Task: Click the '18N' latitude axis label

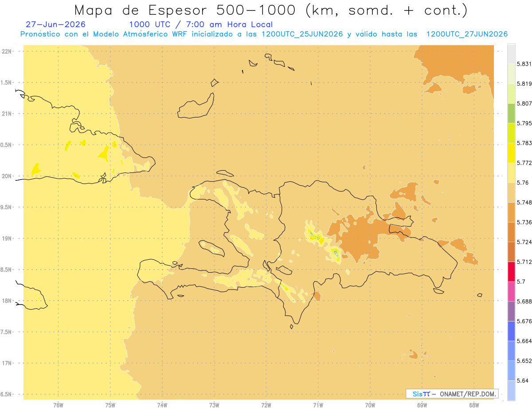Action: [7, 301]
